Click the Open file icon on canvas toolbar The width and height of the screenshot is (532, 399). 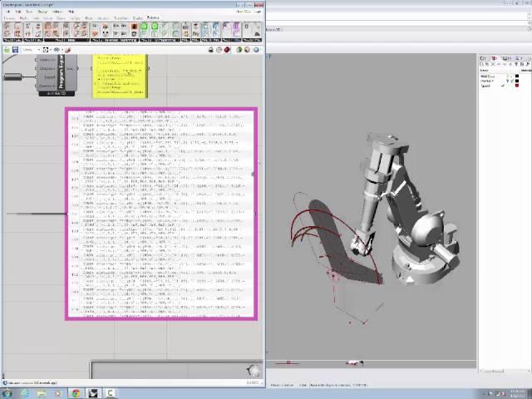[x=7, y=50]
